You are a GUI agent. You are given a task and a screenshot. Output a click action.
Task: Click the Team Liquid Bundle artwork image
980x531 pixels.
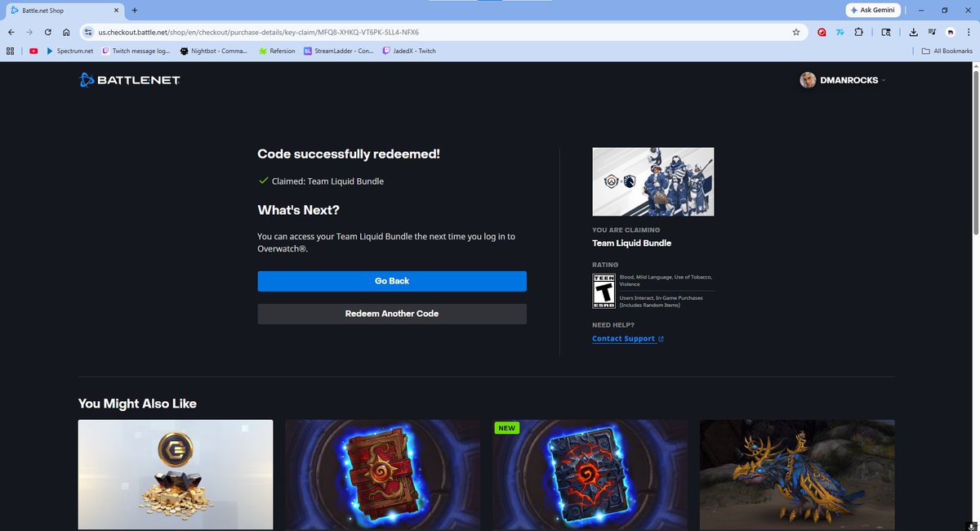[x=653, y=181]
